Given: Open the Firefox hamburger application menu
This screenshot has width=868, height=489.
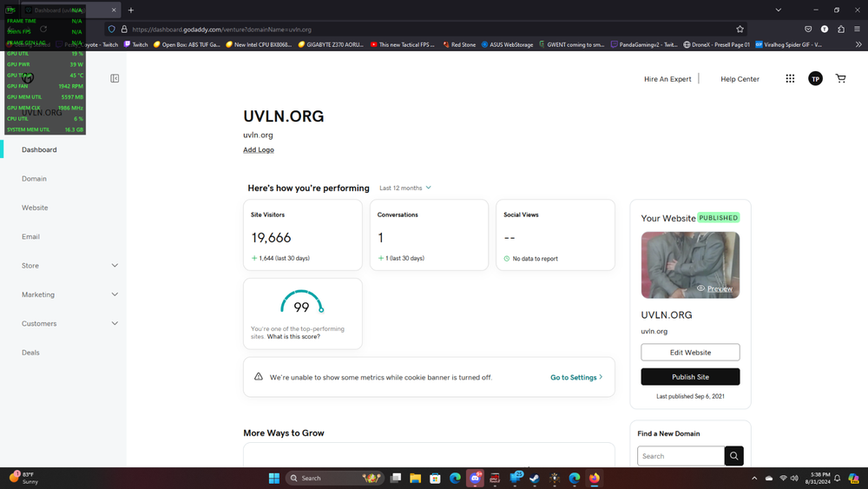Looking at the screenshot, I should pos(857,30).
